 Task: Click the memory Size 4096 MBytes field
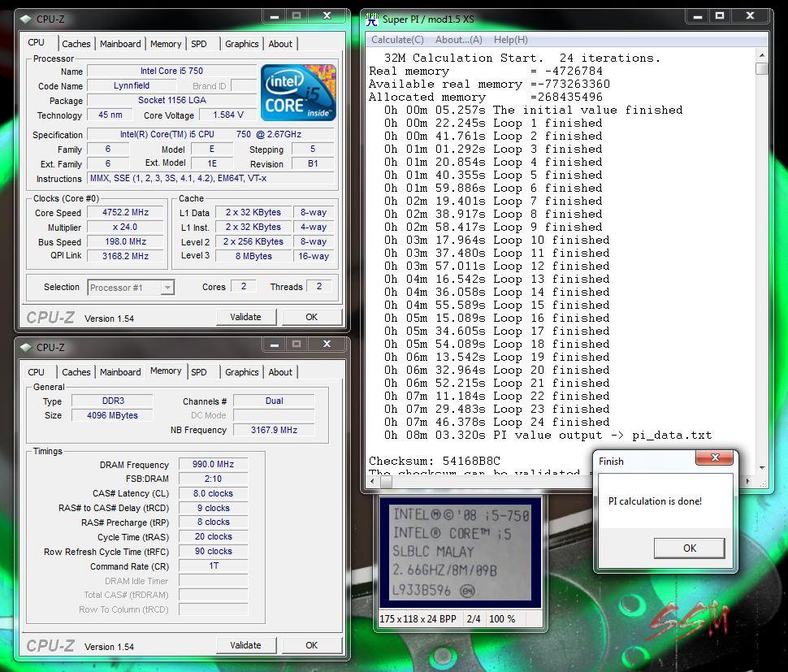(x=113, y=416)
